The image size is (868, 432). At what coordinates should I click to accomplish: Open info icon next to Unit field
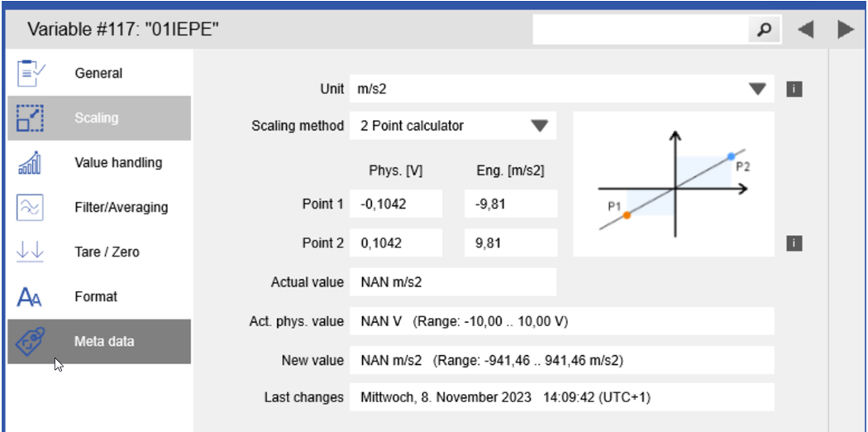tap(794, 89)
